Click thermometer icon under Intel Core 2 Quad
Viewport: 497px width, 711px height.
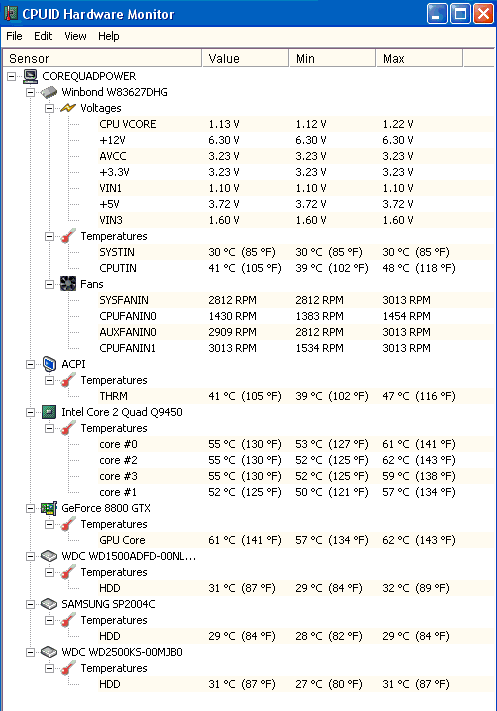coord(68,428)
